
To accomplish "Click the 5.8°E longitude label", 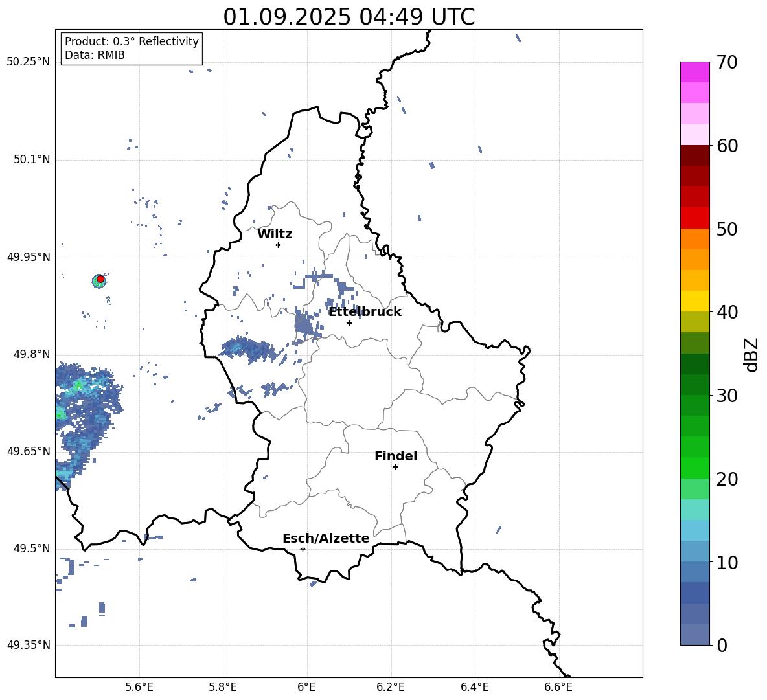I will (223, 687).
